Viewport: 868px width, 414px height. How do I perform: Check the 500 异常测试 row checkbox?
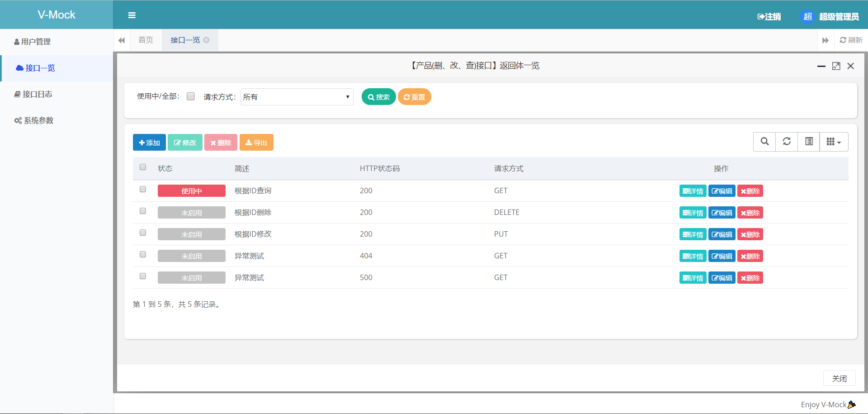coord(143,276)
